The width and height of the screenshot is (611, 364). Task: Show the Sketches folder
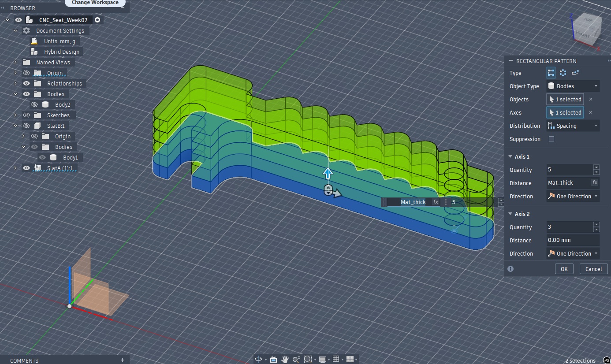[x=26, y=115]
